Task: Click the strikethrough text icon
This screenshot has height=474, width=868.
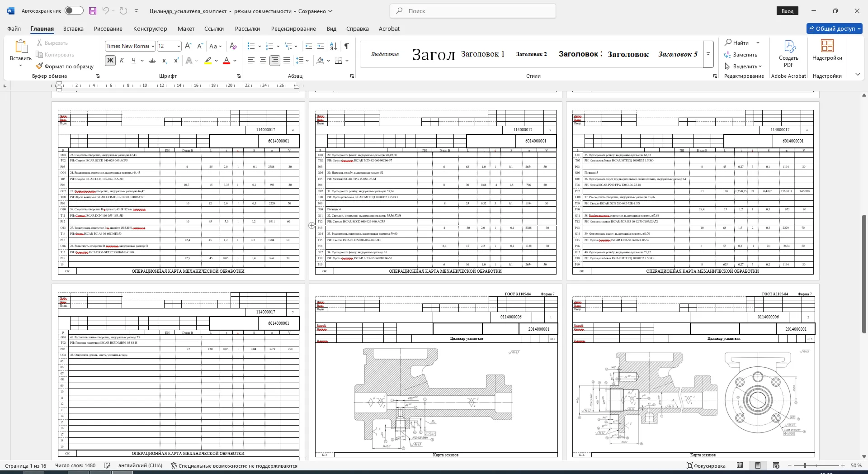Action: (152, 61)
